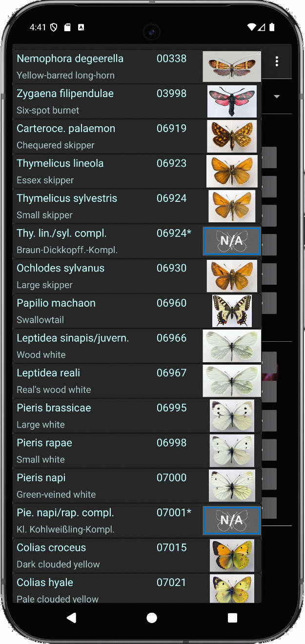The width and height of the screenshot is (305, 644).
Task: Tap N/A placeholder for Pie. napi/rap. compl.
Action: click(x=232, y=521)
